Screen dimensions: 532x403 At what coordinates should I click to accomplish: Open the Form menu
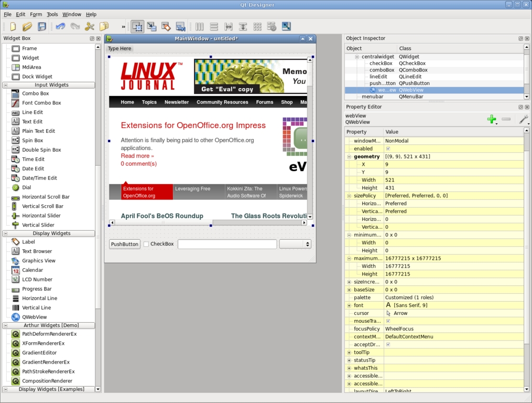[36, 14]
